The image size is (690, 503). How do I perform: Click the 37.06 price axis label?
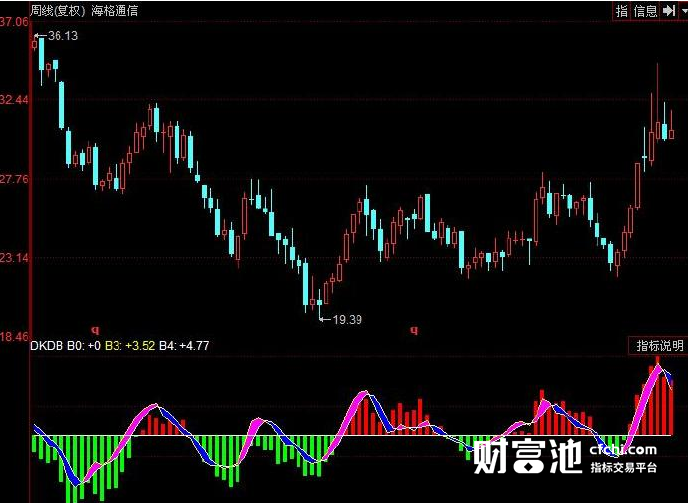tap(14, 22)
